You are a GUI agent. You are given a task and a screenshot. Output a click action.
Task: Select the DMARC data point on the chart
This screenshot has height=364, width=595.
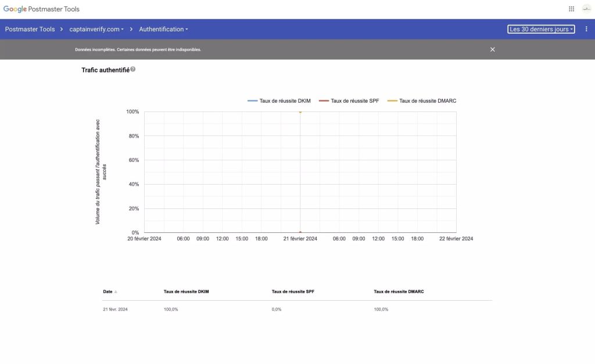coord(300,112)
